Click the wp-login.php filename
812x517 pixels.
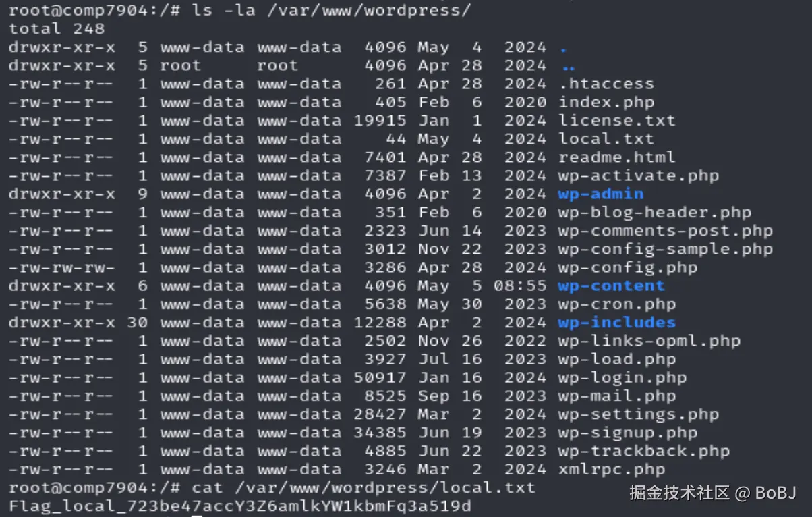622,378
